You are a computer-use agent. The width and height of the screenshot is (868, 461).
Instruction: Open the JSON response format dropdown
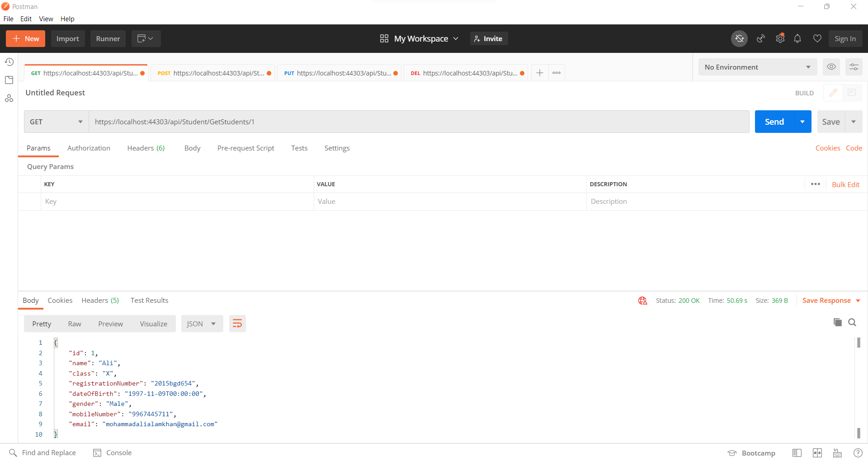point(202,323)
